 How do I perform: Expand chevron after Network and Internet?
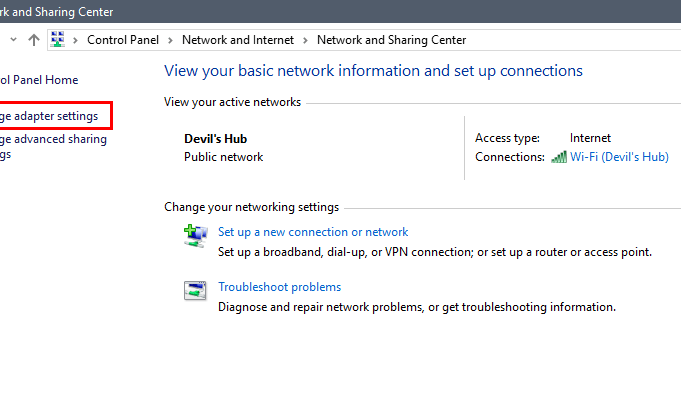pos(305,40)
